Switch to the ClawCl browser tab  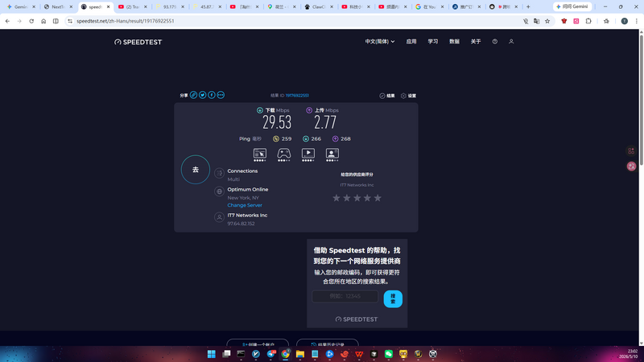coord(319,7)
